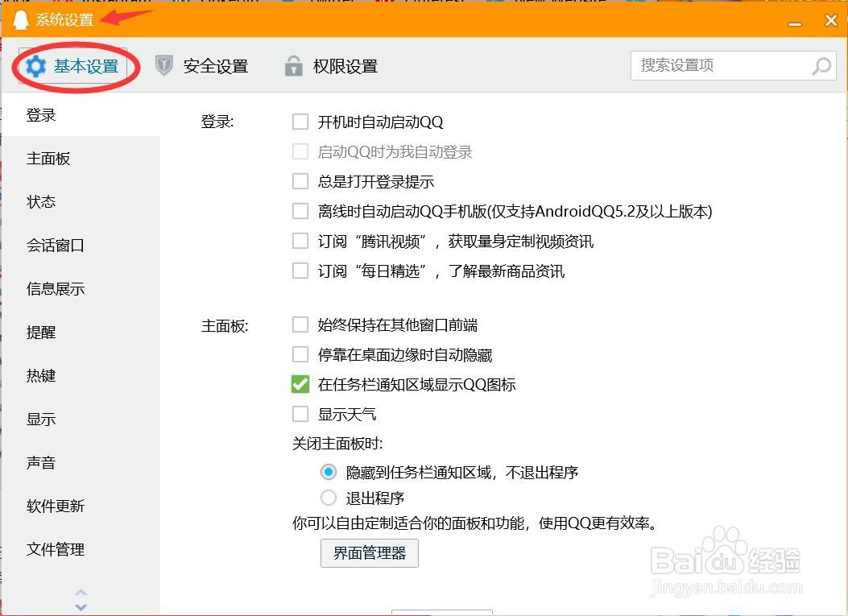Open 软件更新 settings in sidebar
848x616 pixels.
81,506
